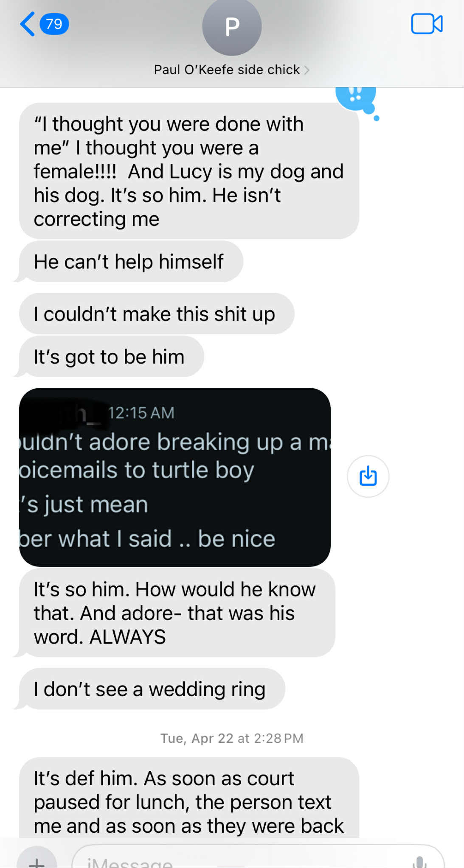Save the screenshot attachment using download icon
Image resolution: width=464 pixels, height=868 pixels.
(368, 476)
